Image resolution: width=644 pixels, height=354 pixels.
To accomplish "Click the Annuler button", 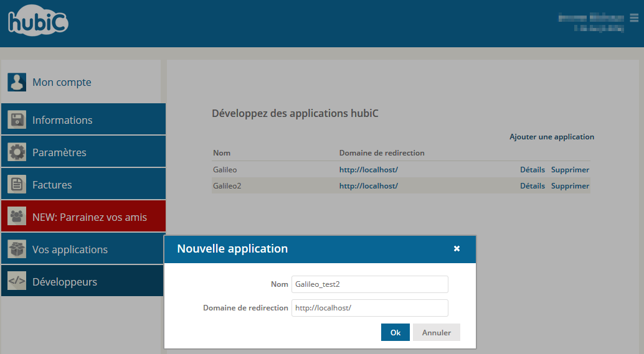I will [x=436, y=332].
